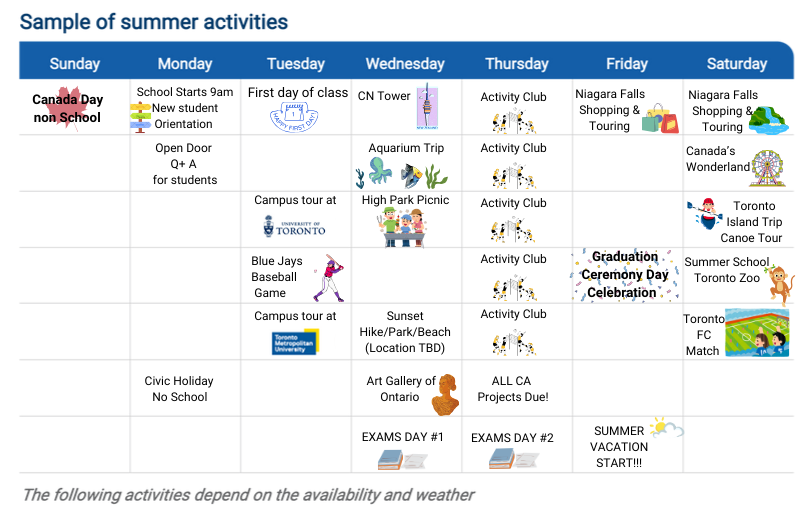Click the Sunday column header
Screen dimensions: 800x516
pyautogui.click(x=74, y=64)
